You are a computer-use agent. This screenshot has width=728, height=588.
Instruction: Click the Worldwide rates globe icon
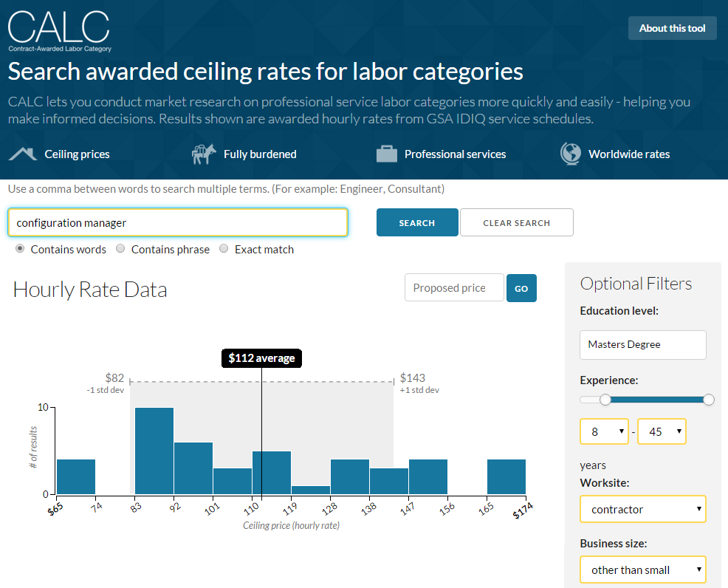(570, 154)
